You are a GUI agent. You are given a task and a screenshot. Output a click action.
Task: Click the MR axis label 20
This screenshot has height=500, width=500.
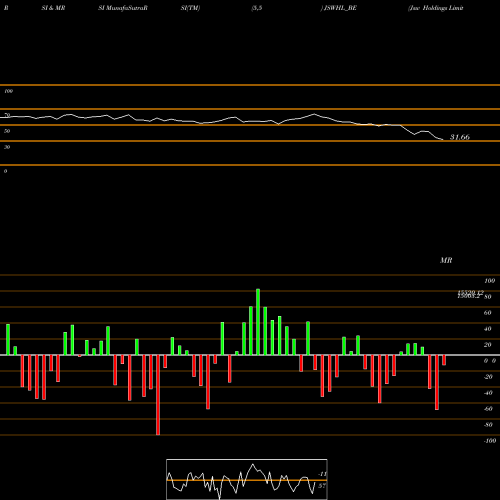point(487,345)
